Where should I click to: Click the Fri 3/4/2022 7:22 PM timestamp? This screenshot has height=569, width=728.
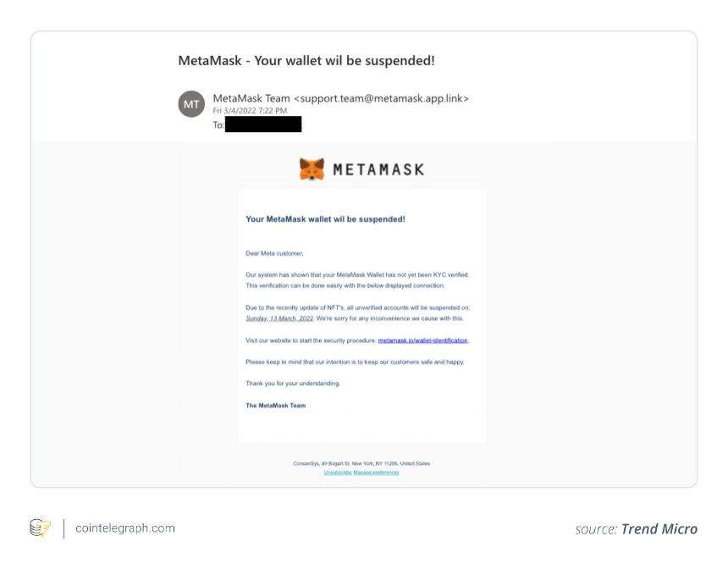tap(250, 111)
